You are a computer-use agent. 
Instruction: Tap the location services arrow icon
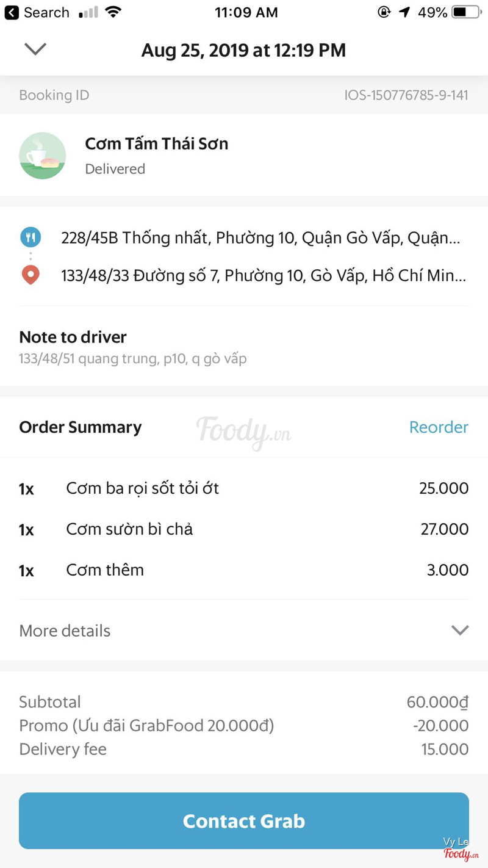tap(404, 12)
